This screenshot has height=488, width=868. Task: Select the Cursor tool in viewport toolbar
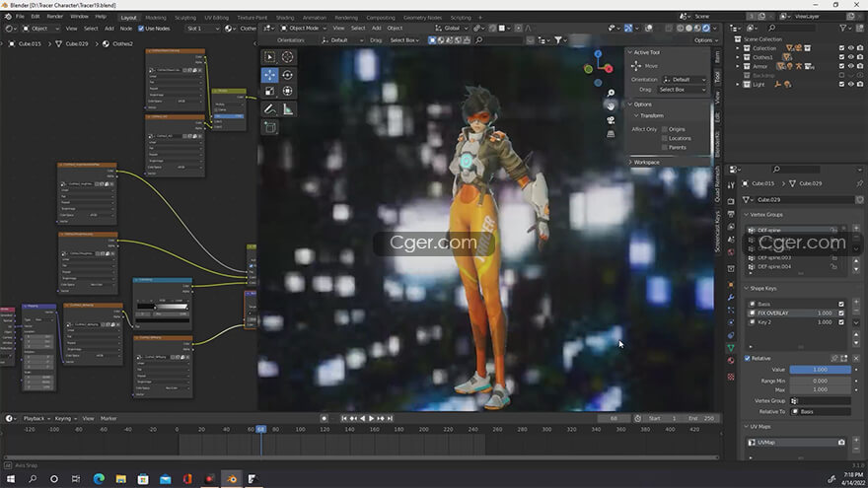[287, 57]
